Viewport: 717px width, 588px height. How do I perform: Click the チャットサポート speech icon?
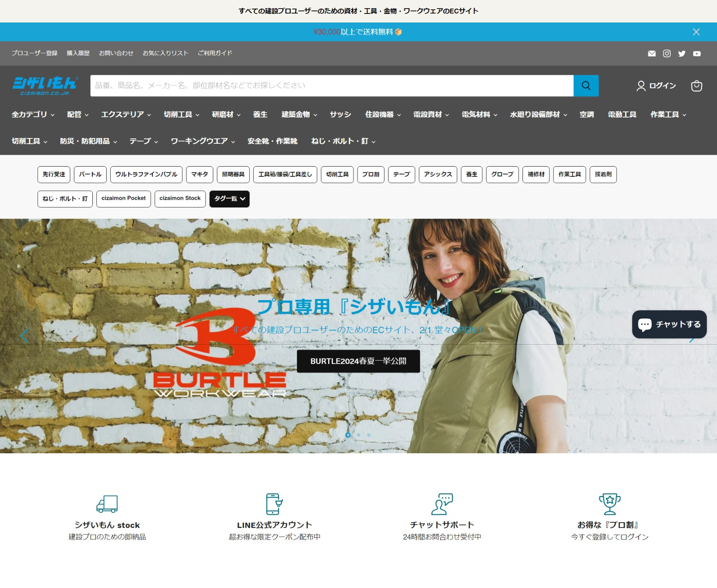(442, 504)
